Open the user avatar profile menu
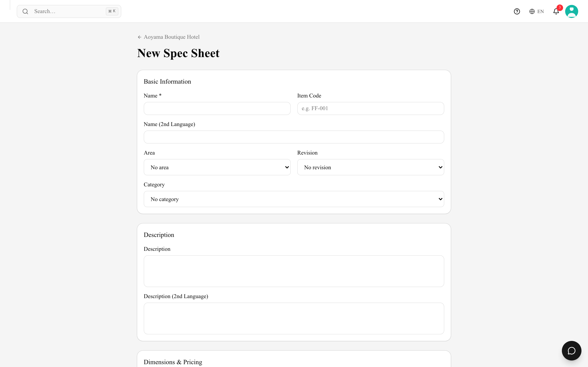588x367 pixels. pos(571,11)
